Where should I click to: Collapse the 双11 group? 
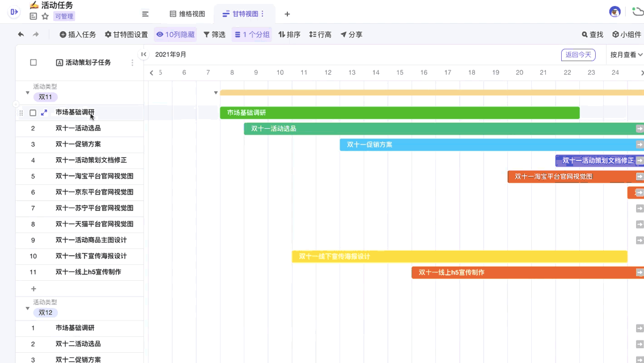(x=27, y=92)
